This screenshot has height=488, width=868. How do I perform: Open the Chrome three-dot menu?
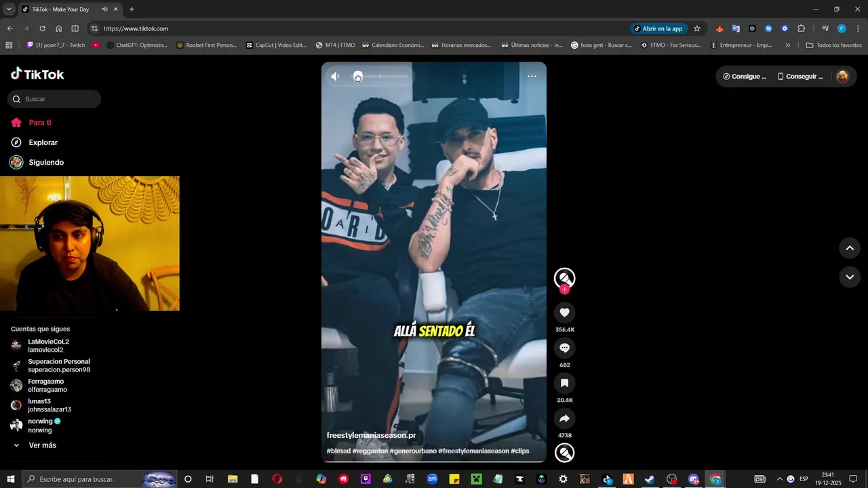point(858,28)
